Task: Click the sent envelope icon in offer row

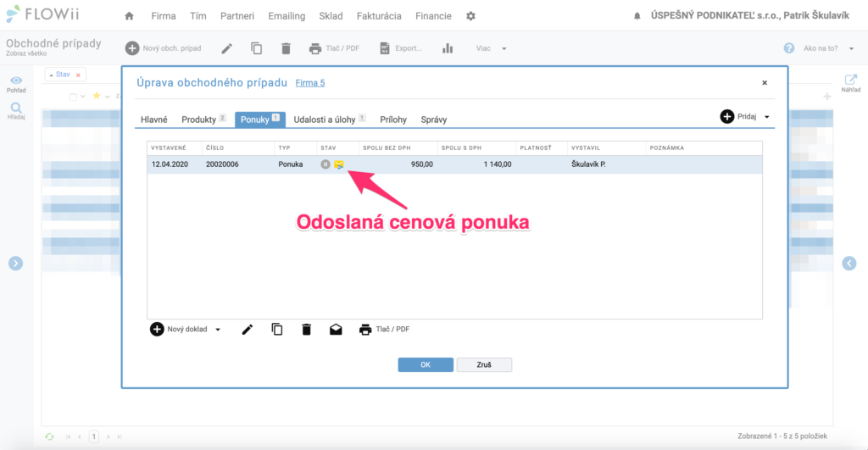Action: click(x=339, y=164)
